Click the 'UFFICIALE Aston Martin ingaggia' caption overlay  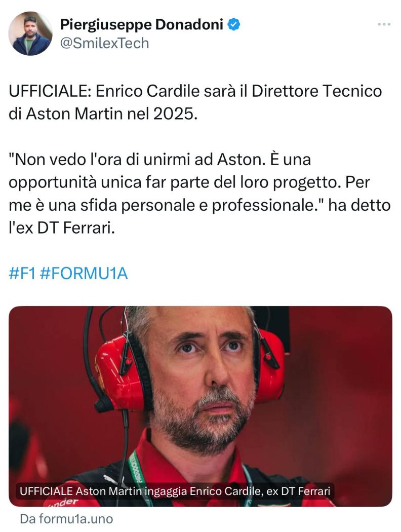coord(175,491)
